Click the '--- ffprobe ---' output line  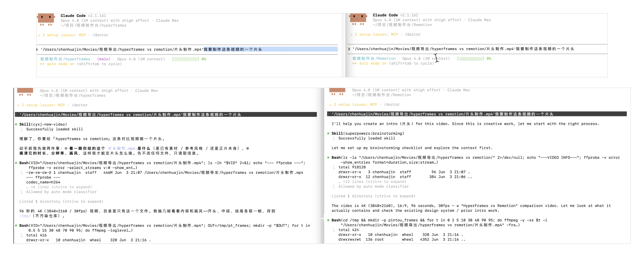tap(43, 177)
